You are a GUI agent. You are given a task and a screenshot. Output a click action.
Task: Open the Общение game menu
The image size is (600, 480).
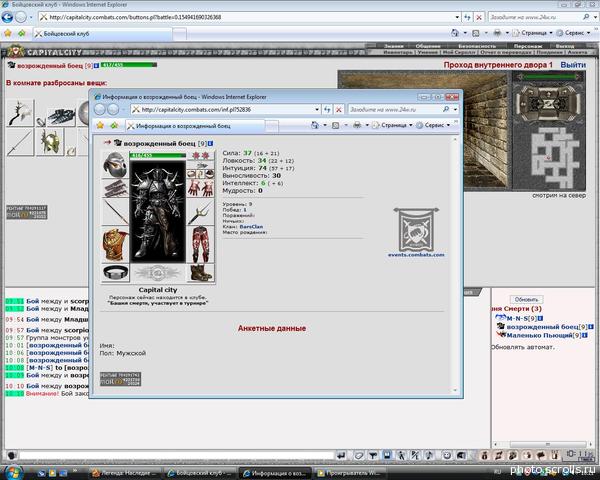pos(428,46)
